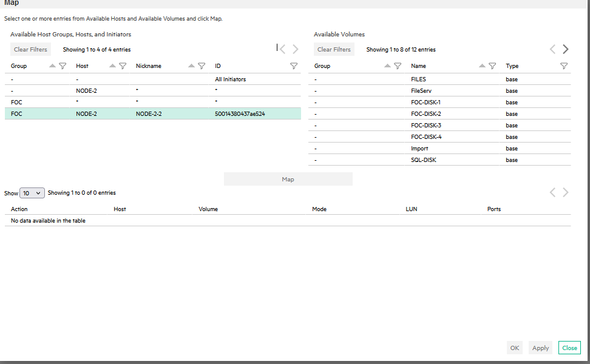
Task: Select the All Initiators row
Action: click(153, 79)
